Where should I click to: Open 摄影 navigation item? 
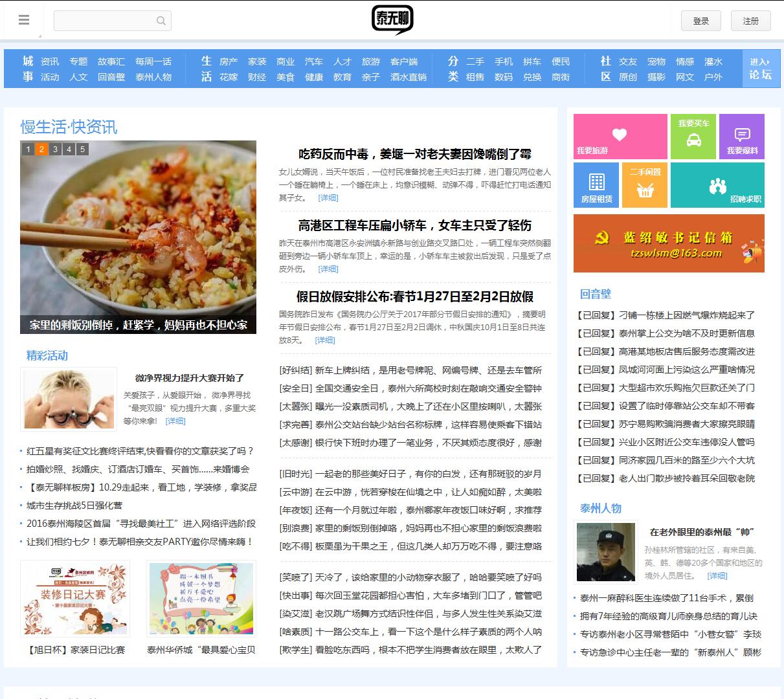click(656, 77)
